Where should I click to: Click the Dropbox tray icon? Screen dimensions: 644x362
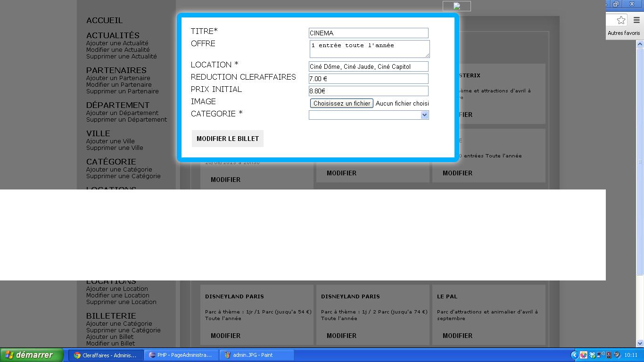592,355
